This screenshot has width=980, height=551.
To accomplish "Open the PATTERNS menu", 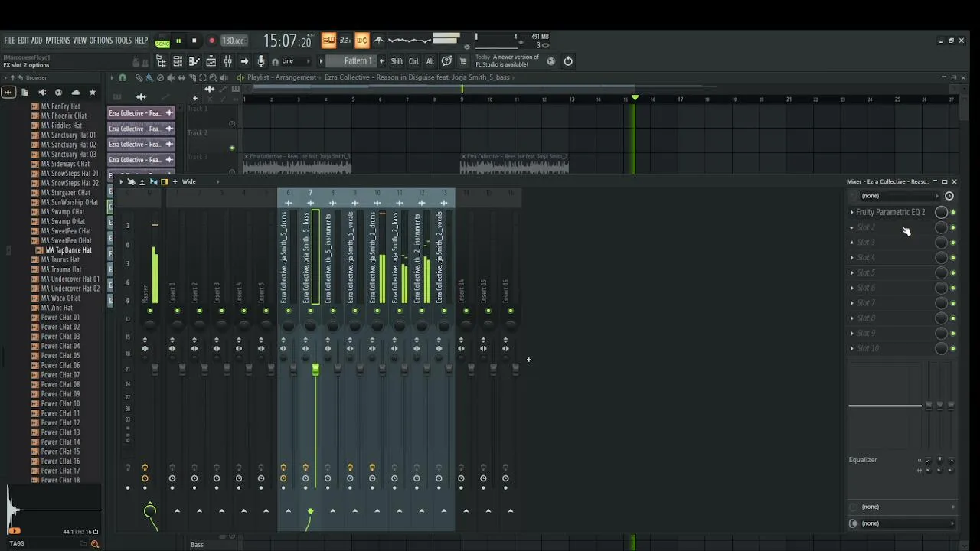I will [x=57, y=41].
